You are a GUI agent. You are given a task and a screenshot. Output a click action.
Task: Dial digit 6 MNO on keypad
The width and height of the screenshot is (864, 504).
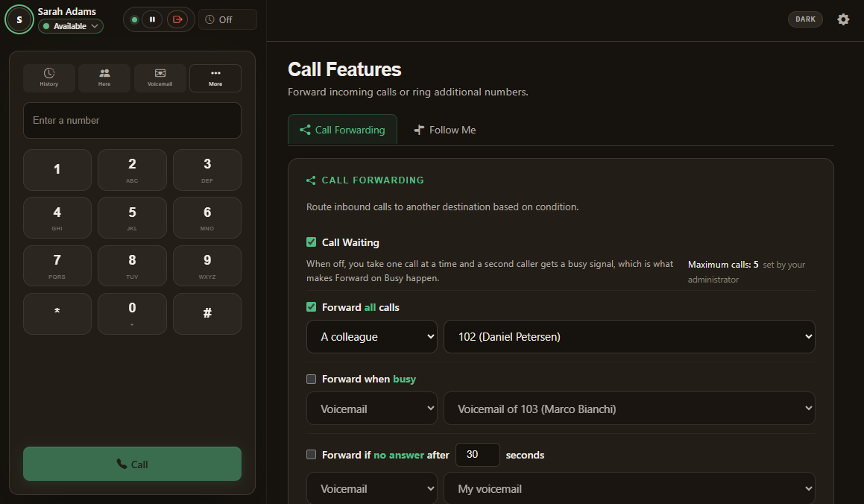pos(207,218)
